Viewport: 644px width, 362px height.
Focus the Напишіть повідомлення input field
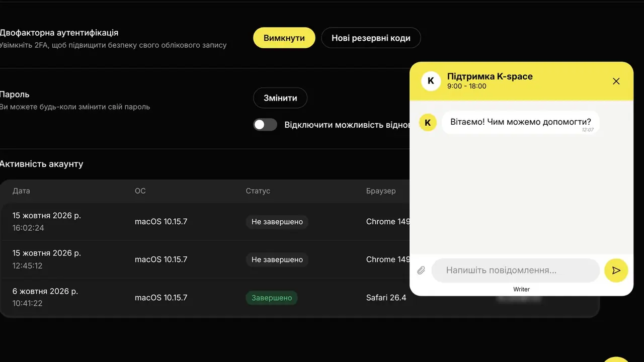(x=516, y=270)
